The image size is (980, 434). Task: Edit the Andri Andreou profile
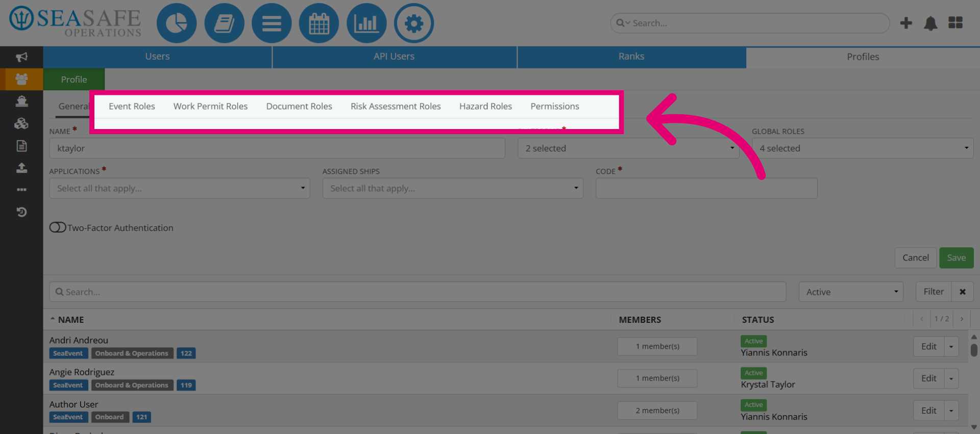tap(929, 347)
